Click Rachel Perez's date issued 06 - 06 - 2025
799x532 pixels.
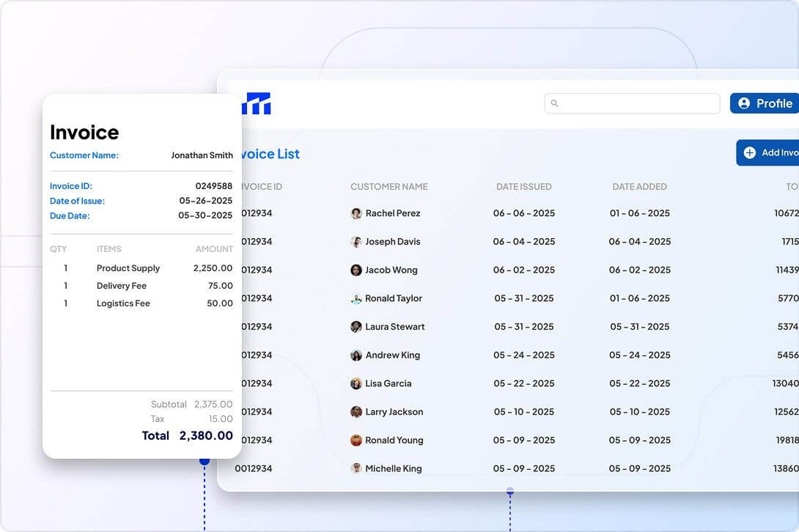pos(524,213)
